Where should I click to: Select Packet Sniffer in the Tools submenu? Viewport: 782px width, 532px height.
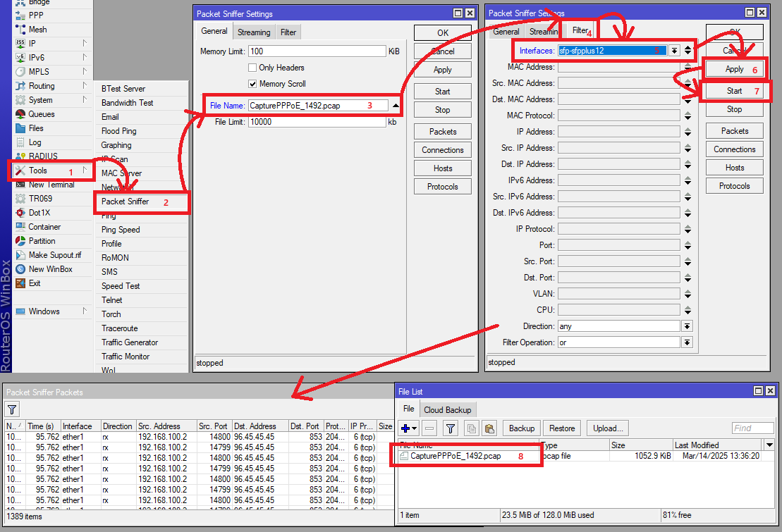point(126,202)
